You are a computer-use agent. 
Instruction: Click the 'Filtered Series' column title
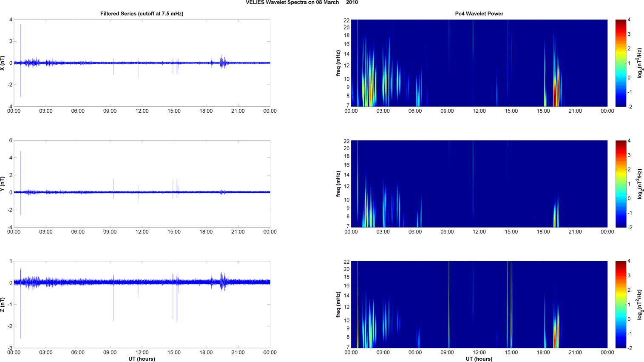pos(142,14)
